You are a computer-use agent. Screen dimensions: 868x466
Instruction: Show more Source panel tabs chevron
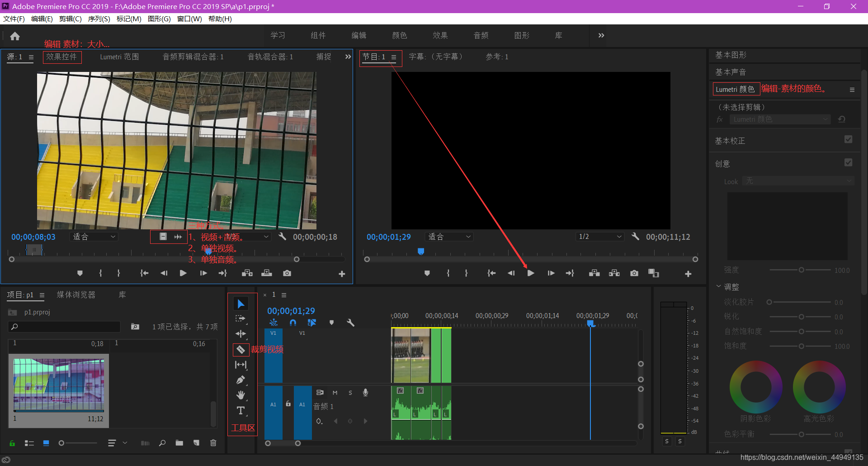pyautogui.click(x=348, y=57)
